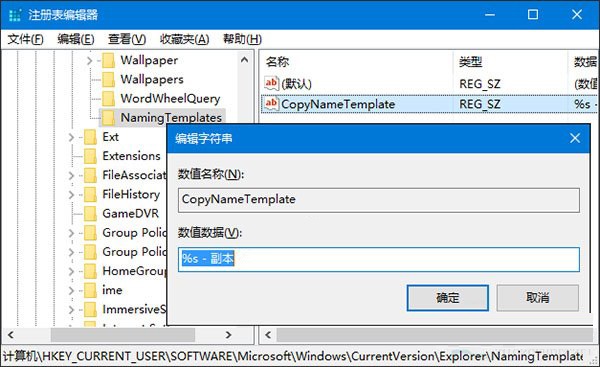600x367 pixels.
Task: Select the FileAssociat folder icon
Action: click(x=90, y=175)
